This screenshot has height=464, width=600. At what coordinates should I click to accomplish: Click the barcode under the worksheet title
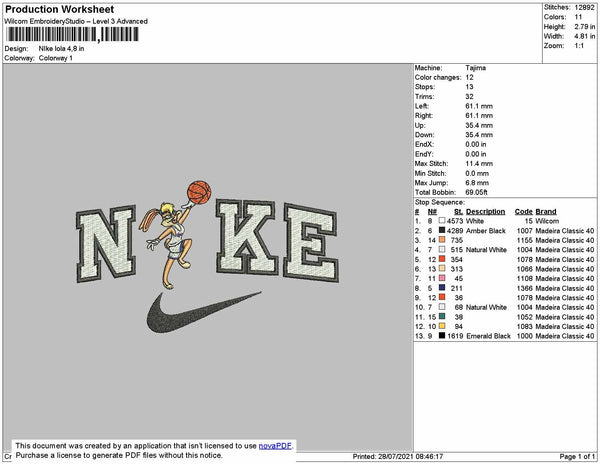[72, 34]
